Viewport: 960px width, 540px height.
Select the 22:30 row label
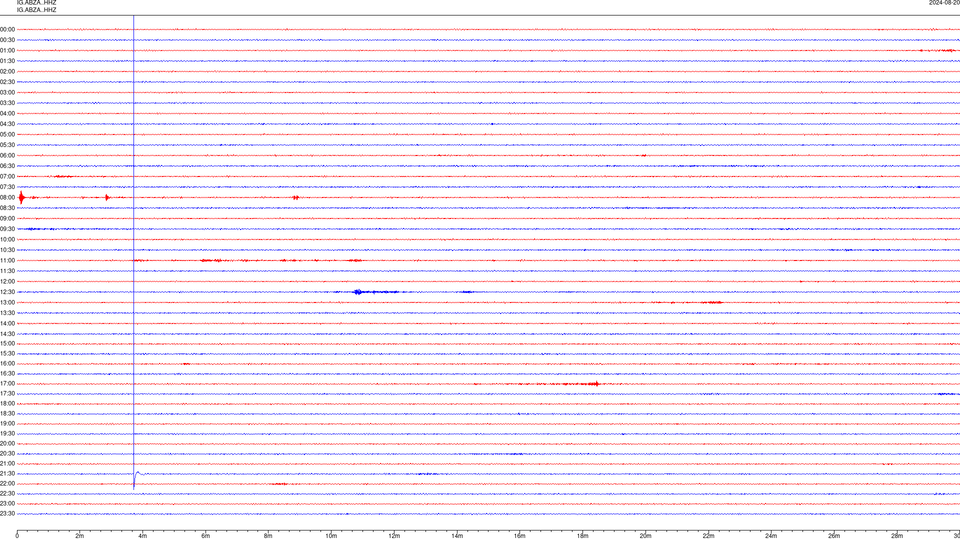[x=7, y=493]
